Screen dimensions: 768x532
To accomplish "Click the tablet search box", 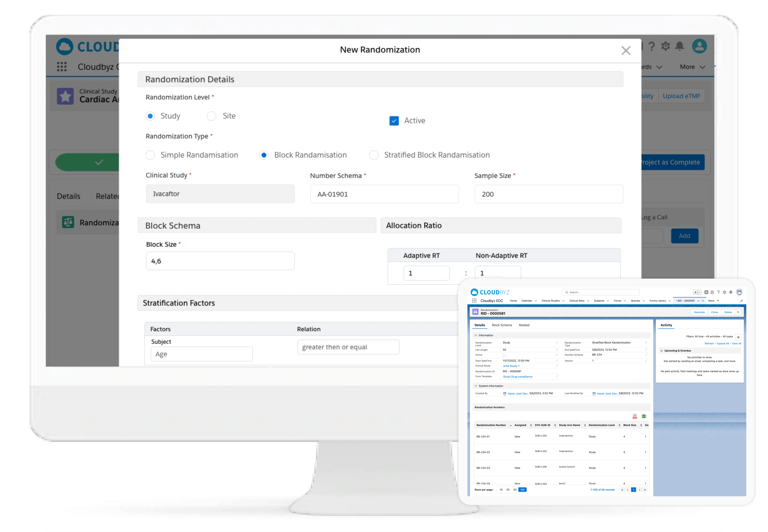I will 601,292.
